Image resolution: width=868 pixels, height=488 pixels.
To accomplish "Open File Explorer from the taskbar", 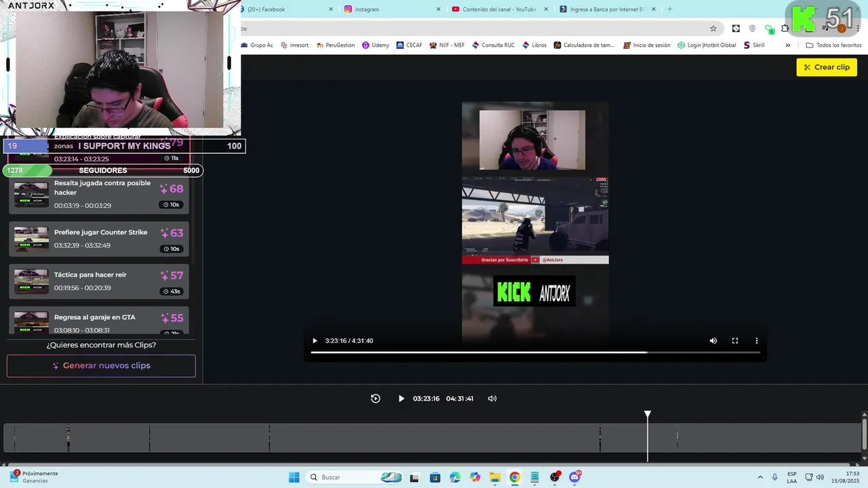I will 494,477.
